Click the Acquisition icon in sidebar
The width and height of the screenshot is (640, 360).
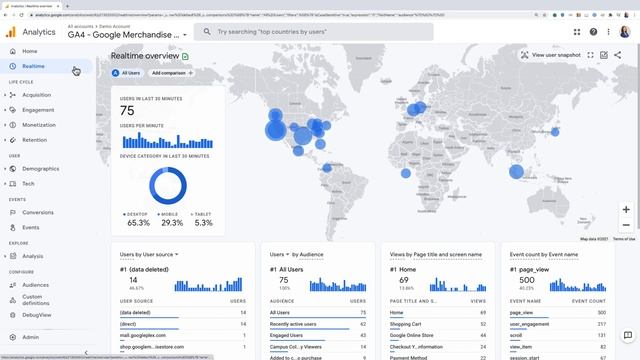(x=13, y=95)
